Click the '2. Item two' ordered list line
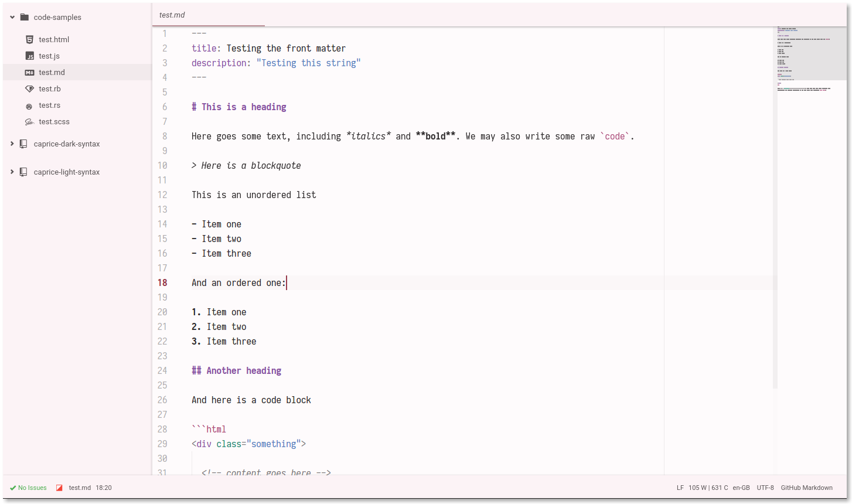This screenshot has width=852, height=504. (219, 326)
